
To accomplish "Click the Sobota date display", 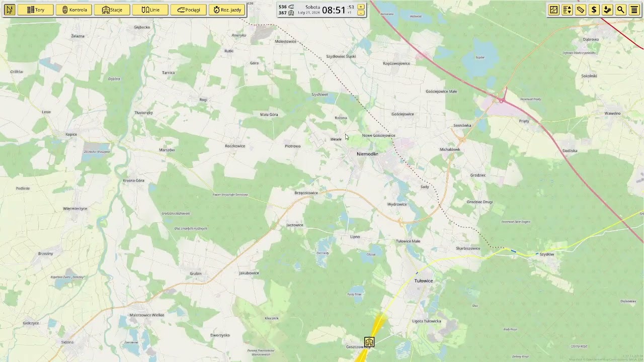I will (x=312, y=7).
